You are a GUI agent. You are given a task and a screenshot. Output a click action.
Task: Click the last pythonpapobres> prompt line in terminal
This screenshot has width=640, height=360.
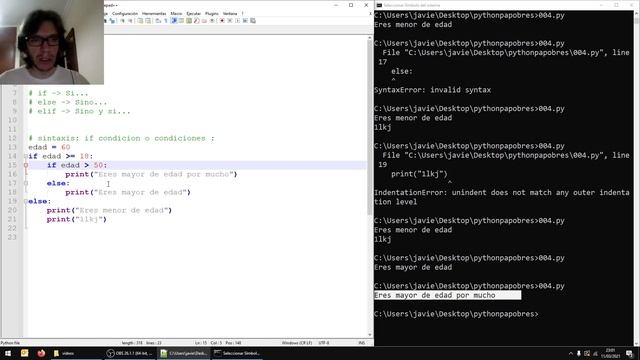[456, 314]
